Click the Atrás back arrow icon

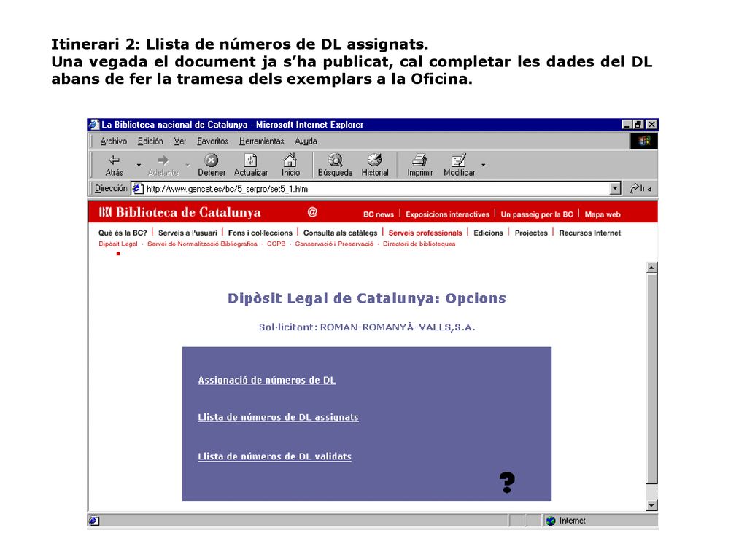pyautogui.click(x=115, y=160)
